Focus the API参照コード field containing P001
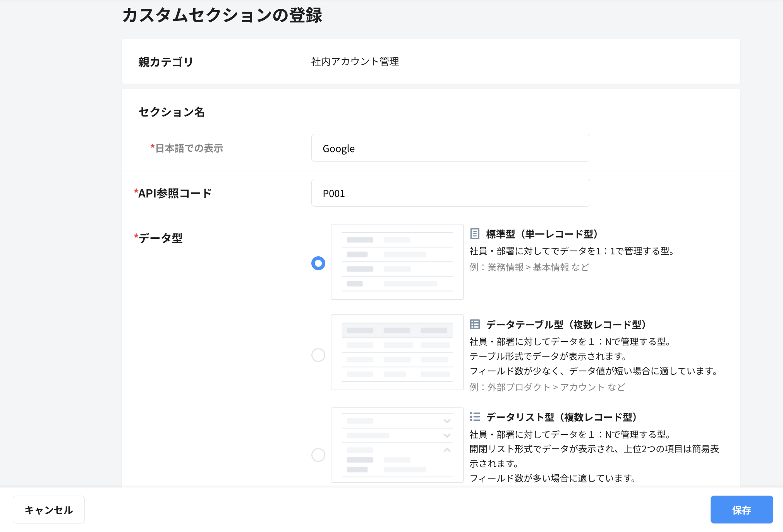 tap(451, 193)
